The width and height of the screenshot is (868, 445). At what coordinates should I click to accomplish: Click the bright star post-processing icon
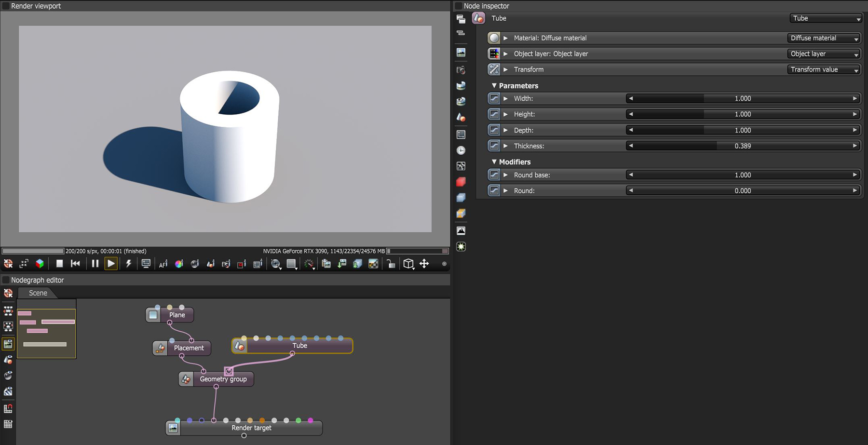coord(461,247)
